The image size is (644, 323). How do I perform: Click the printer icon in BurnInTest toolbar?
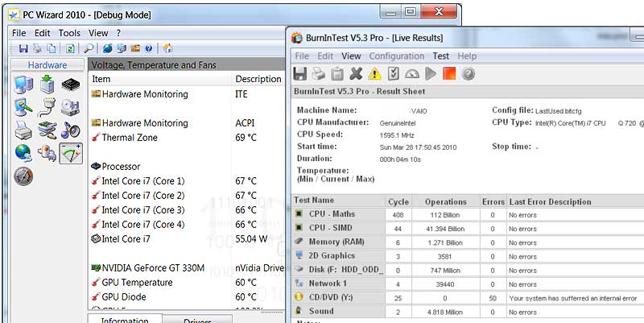(318, 74)
